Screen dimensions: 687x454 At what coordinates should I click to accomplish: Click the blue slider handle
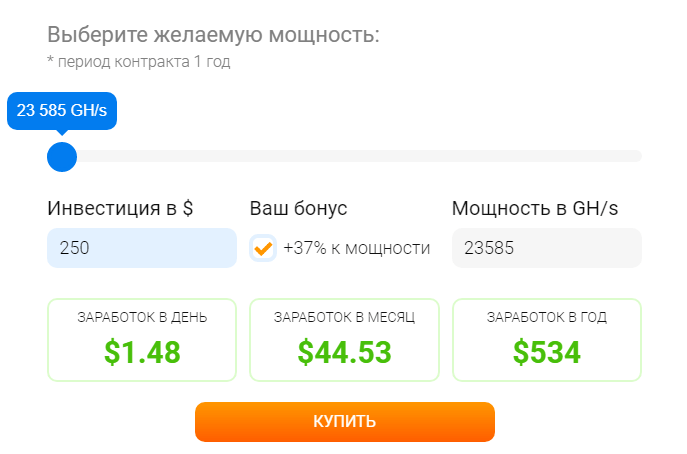point(62,156)
